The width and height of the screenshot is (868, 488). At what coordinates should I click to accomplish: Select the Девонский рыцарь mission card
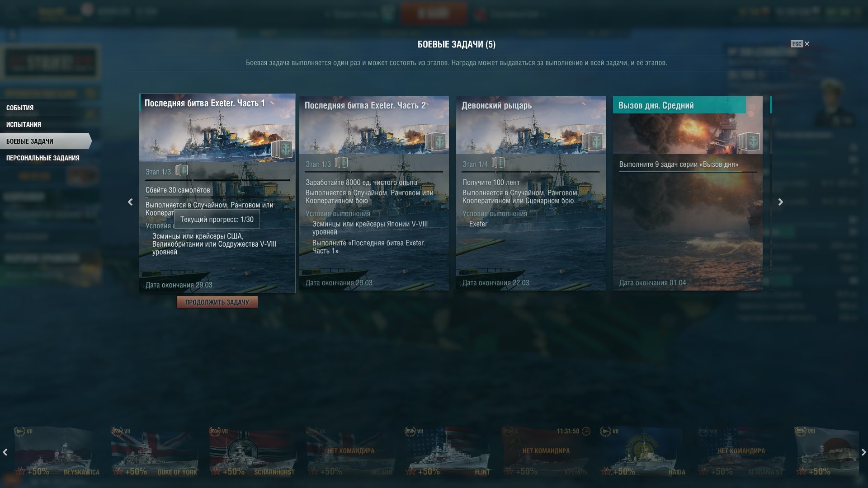(x=531, y=193)
